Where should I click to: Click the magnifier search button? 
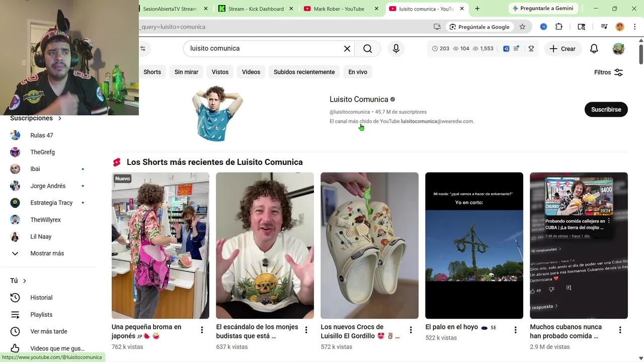[368, 49]
